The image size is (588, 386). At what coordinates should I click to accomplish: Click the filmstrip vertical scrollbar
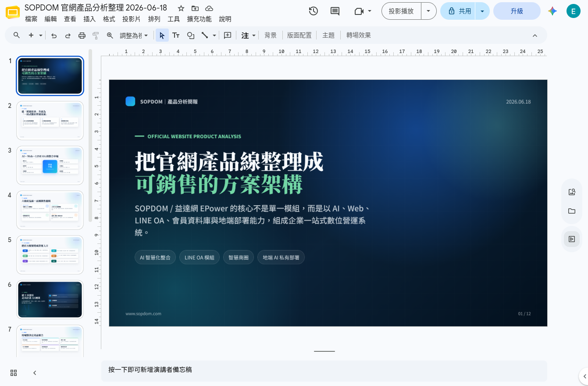[x=90, y=136]
